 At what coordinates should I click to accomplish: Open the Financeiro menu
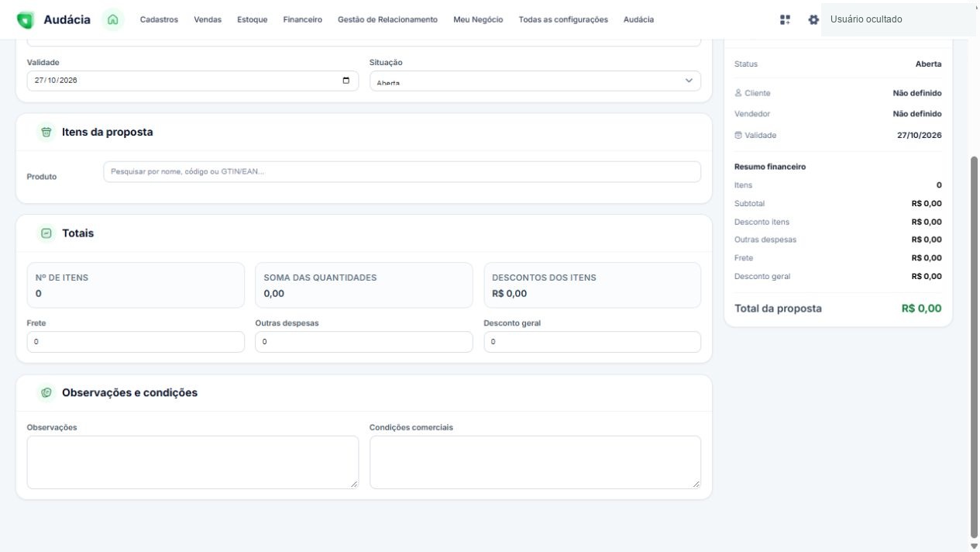click(x=303, y=19)
